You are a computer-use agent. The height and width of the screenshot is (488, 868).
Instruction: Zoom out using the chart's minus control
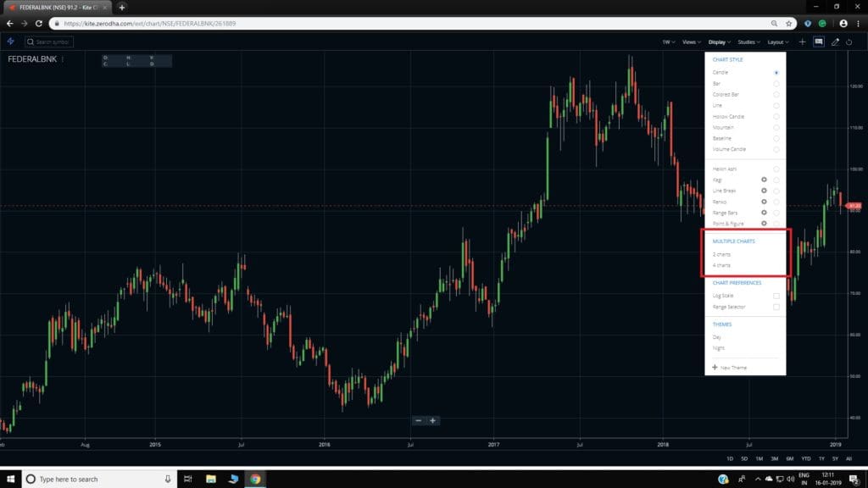[417, 420]
